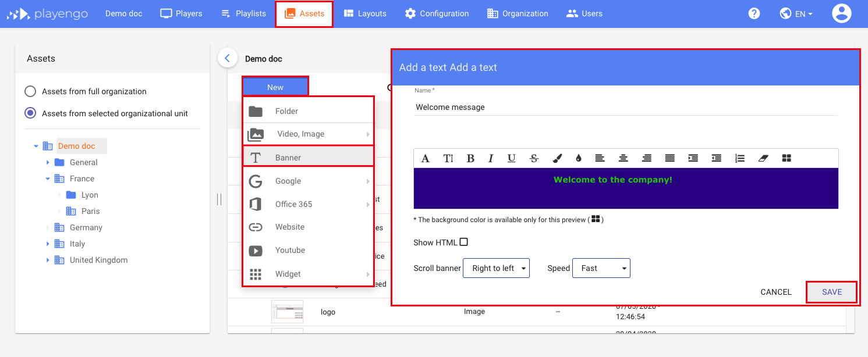Open the help question mark icon
This screenshot has height=357, width=868.
click(754, 13)
